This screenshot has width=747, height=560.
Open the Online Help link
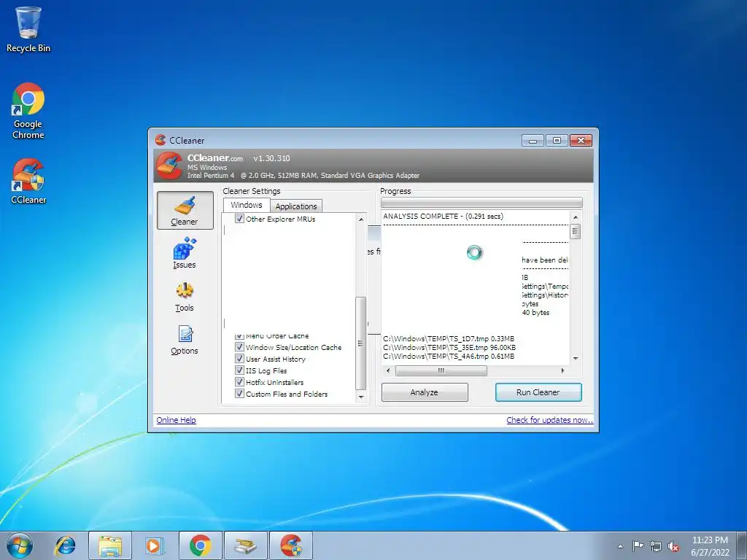pos(177,420)
